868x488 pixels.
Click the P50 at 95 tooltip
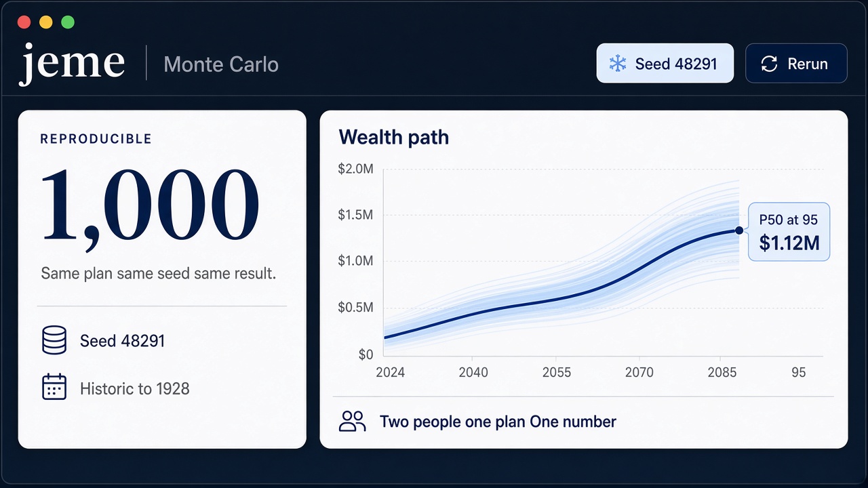[x=789, y=231]
